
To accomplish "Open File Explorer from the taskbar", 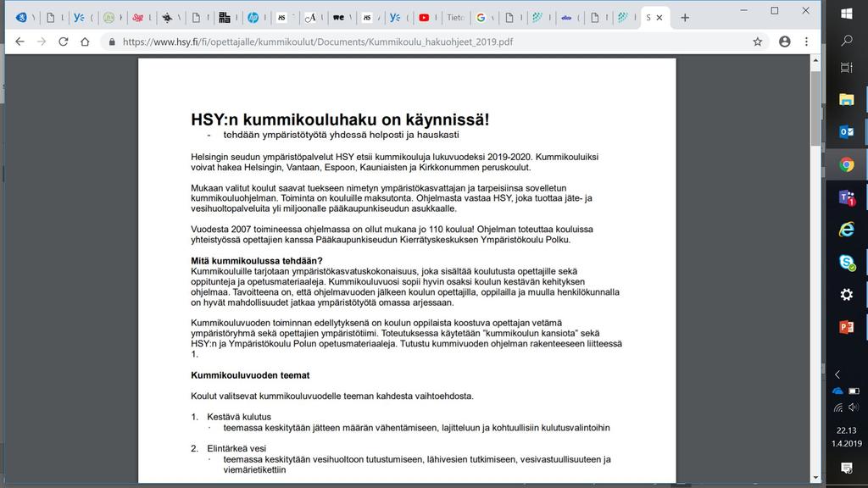I will coord(847,100).
